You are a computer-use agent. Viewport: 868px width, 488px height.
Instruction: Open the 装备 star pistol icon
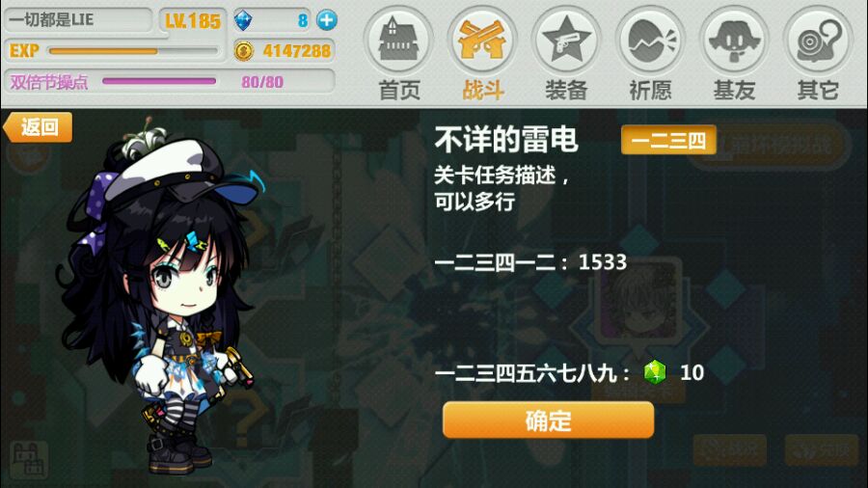point(566,40)
